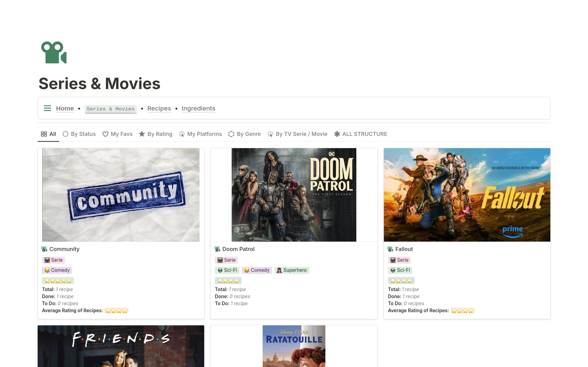The image size is (588, 367).
Task: Navigate to Home via the top link
Action: click(x=65, y=108)
